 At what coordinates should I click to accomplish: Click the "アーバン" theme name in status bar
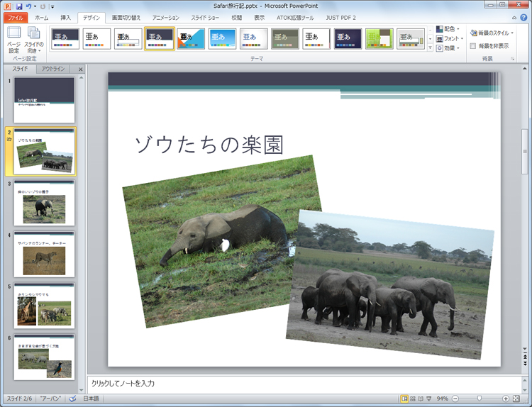coord(50,398)
